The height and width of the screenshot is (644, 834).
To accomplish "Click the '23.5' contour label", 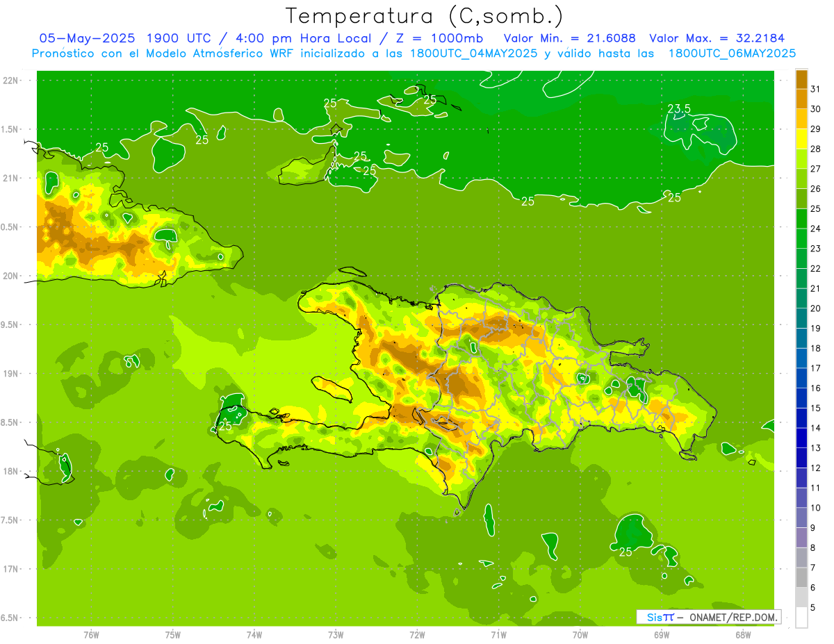I will tap(679, 109).
